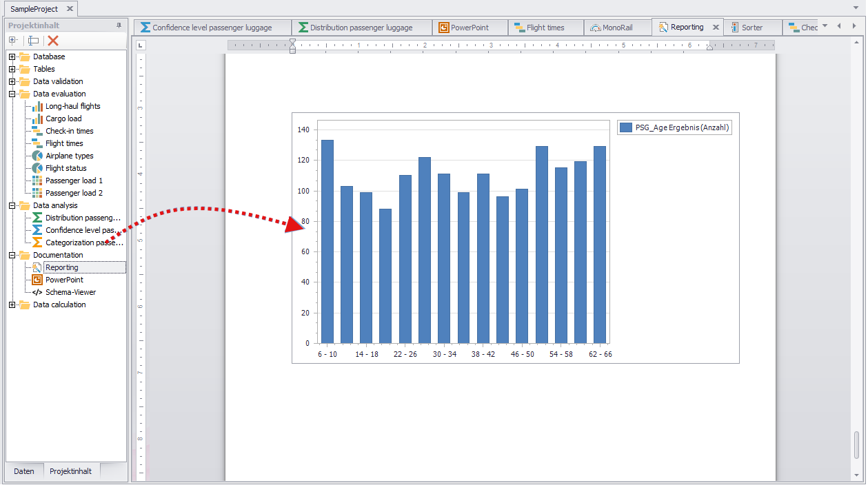Collapse the Data evaluation tree node

coord(12,94)
